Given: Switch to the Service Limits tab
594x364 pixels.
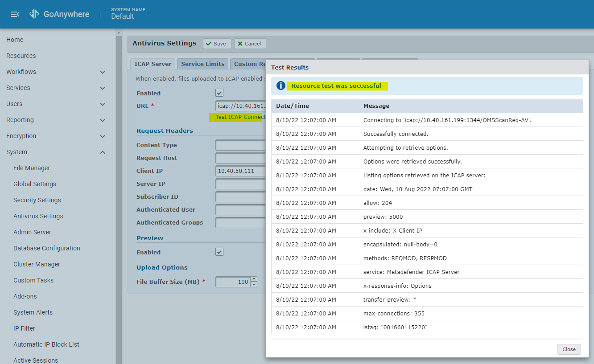Looking at the screenshot, I should click(202, 64).
